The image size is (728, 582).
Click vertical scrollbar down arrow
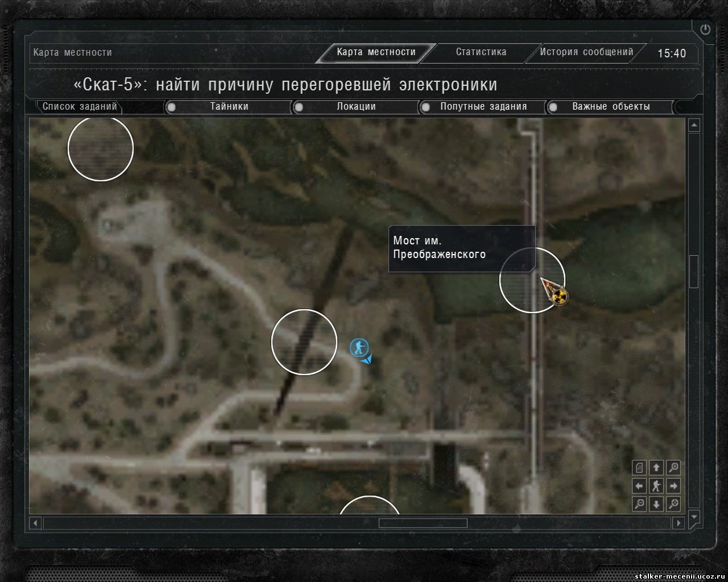[x=694, y=517]
